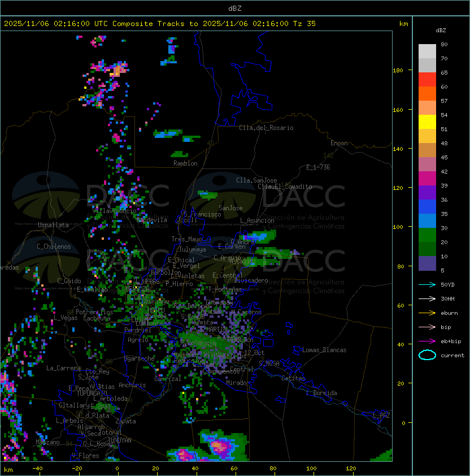
Task: Pick the magenta swatch in dBZ scale
Action: pos(427,179)
